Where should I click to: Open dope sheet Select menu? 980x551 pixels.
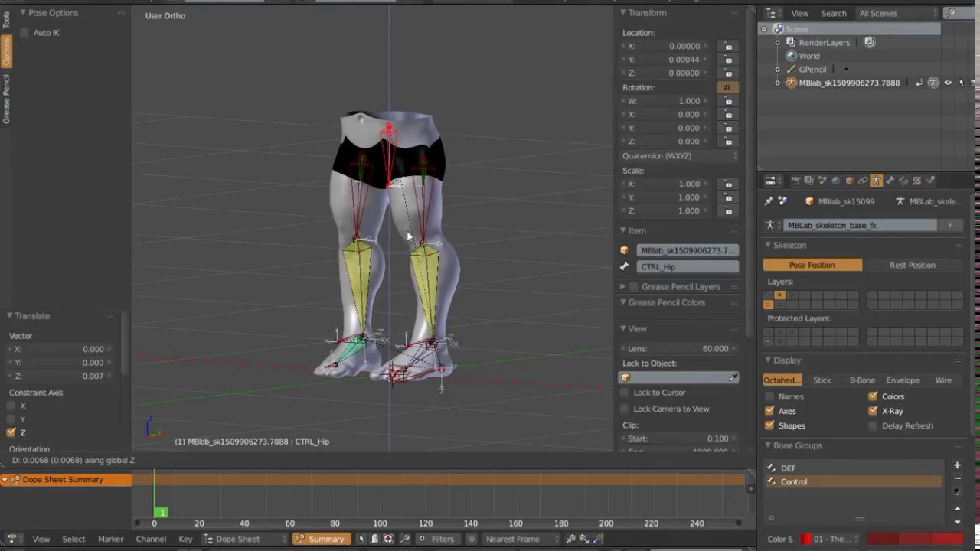73,539
